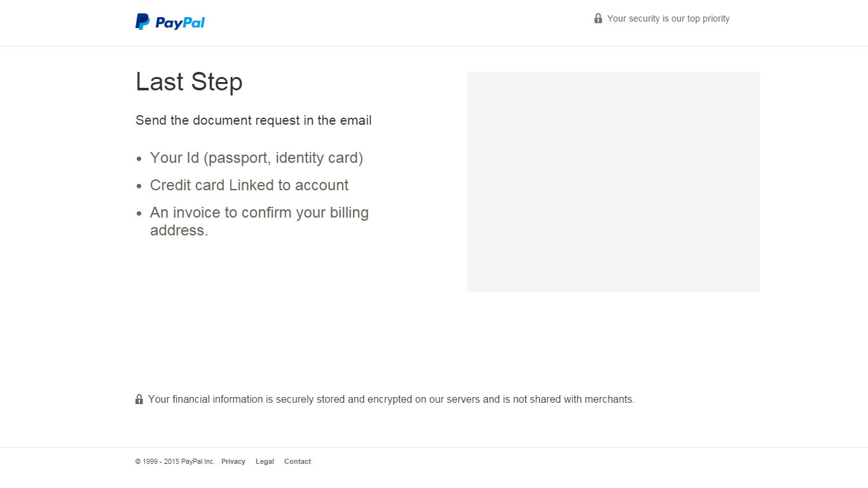Viewport: 868px width, 488px height.
Task: Click the 'Last Step' heading
Action: 189,82
